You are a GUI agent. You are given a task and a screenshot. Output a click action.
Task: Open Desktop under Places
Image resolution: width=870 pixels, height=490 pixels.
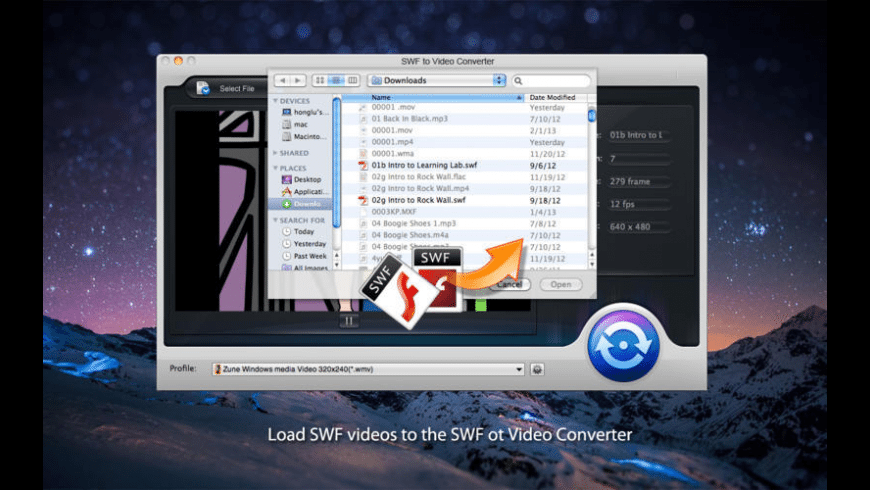(x=301, y=180)
